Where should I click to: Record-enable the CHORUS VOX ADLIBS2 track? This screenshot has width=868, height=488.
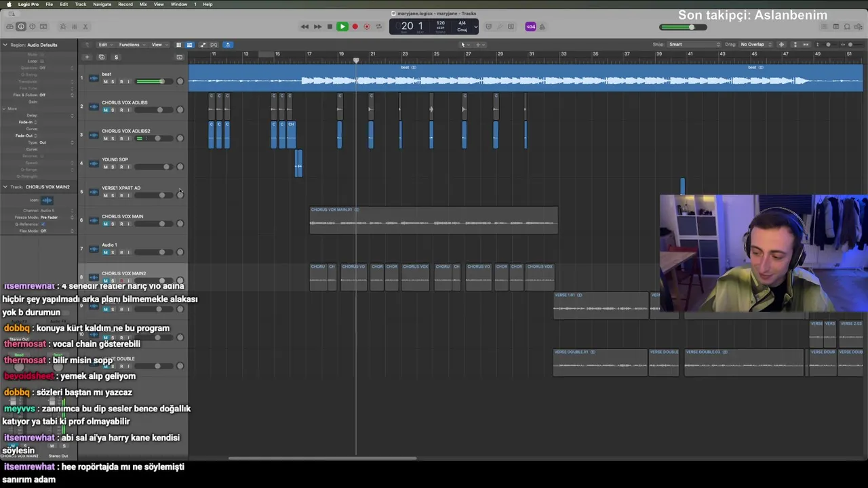coord(121,138)
